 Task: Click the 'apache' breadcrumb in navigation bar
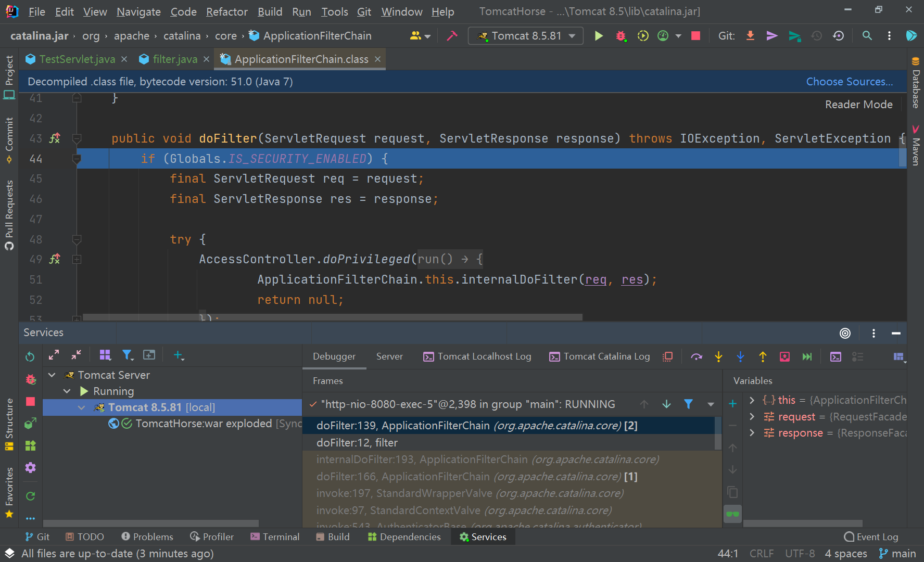(132, 36)
